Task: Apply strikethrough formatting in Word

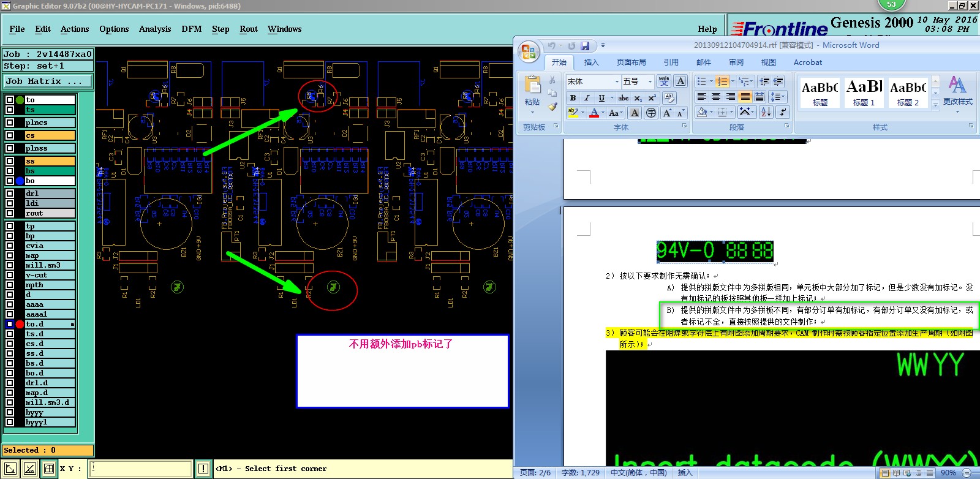Action: tap(624, 98)
